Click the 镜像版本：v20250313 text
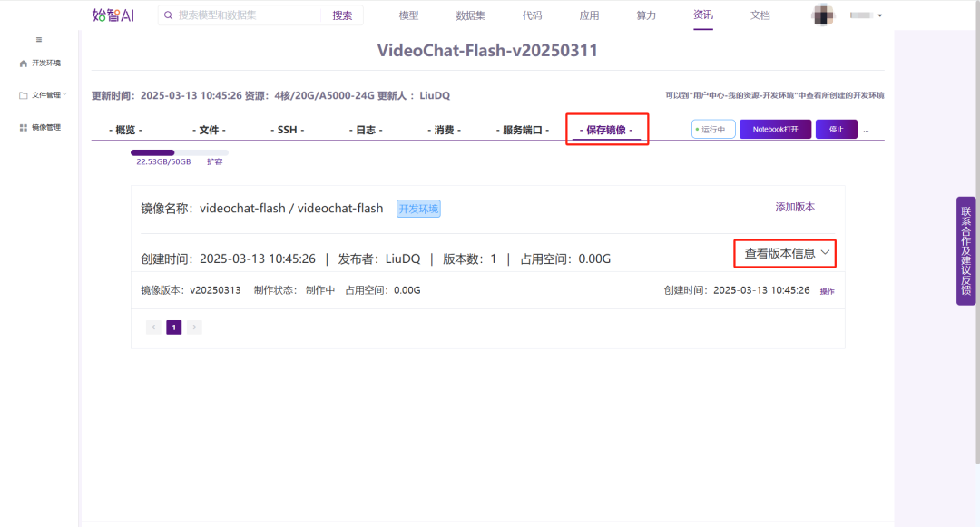The width and height of the screenshot is (980, 527). pyautogui.click(x=191, y=290)
